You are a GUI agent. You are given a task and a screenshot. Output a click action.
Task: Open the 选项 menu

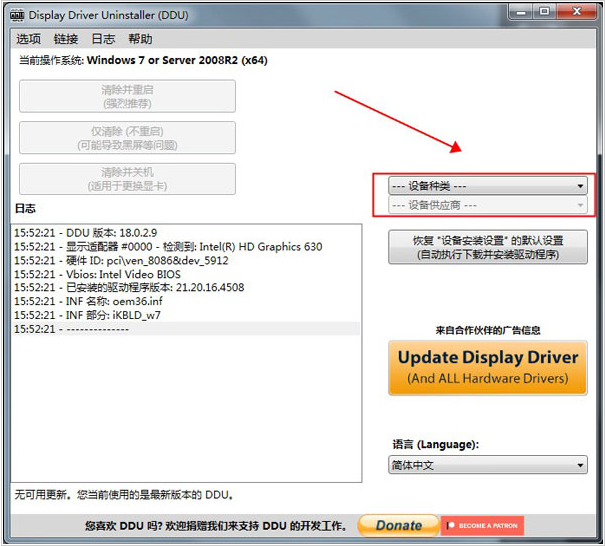pyautogui.click(x=28, y=39)
